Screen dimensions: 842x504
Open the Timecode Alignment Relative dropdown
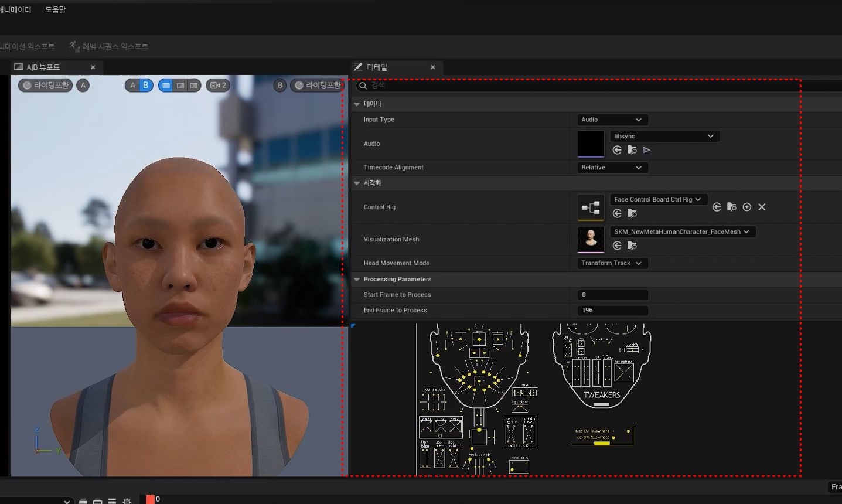pyautogui.click(x=612, y=168)
